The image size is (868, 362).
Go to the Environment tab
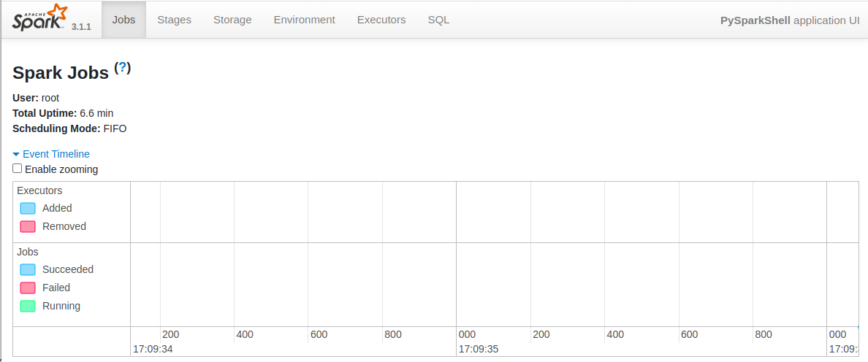[x=304, y=20]
